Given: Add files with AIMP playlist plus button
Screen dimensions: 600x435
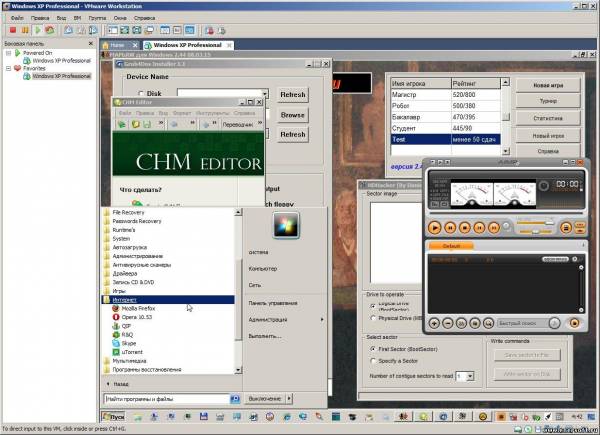Looking at the screenshot, I should 434,323.
